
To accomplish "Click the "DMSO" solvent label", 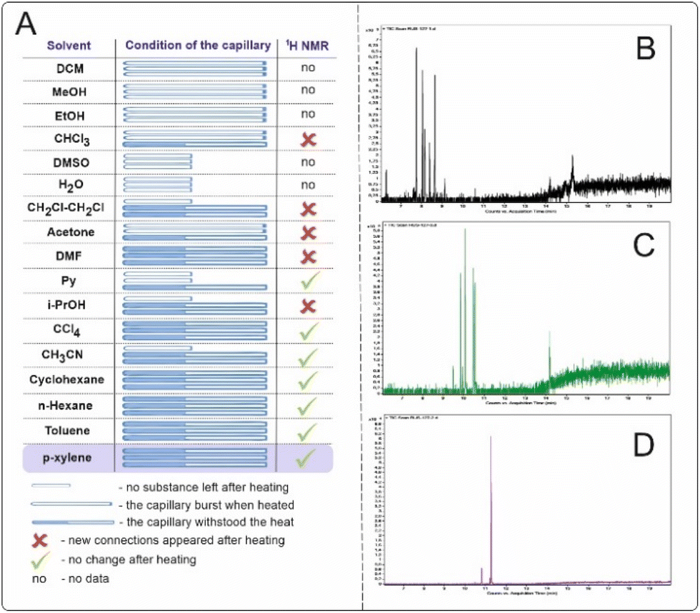I will tap(71, 162).
